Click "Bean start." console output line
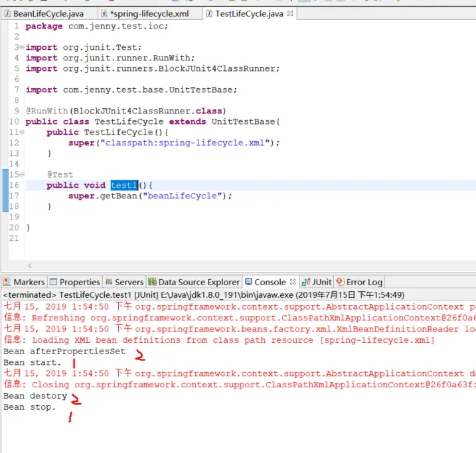The width and height of the screenshot is (476, 453). click(x=33, y=363)
